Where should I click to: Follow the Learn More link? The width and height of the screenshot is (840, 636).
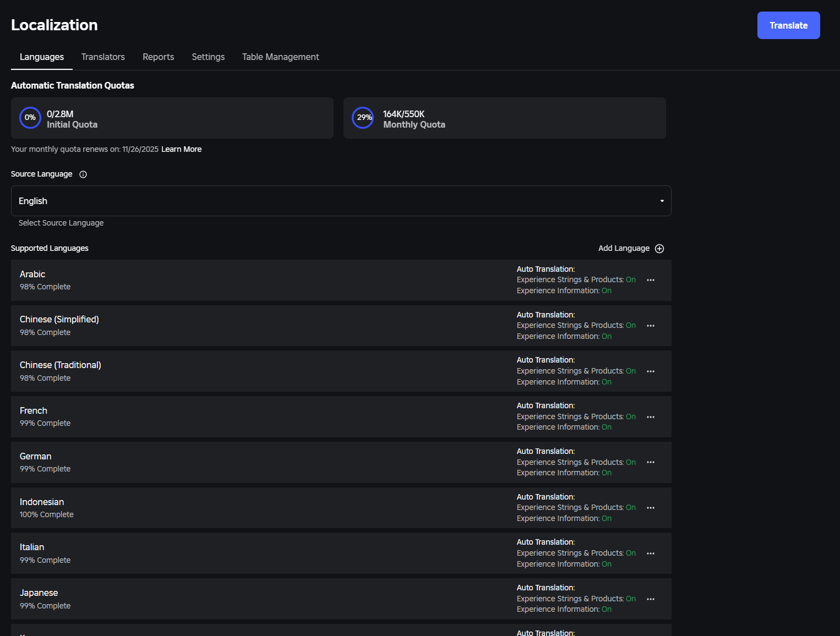point(182,150)
